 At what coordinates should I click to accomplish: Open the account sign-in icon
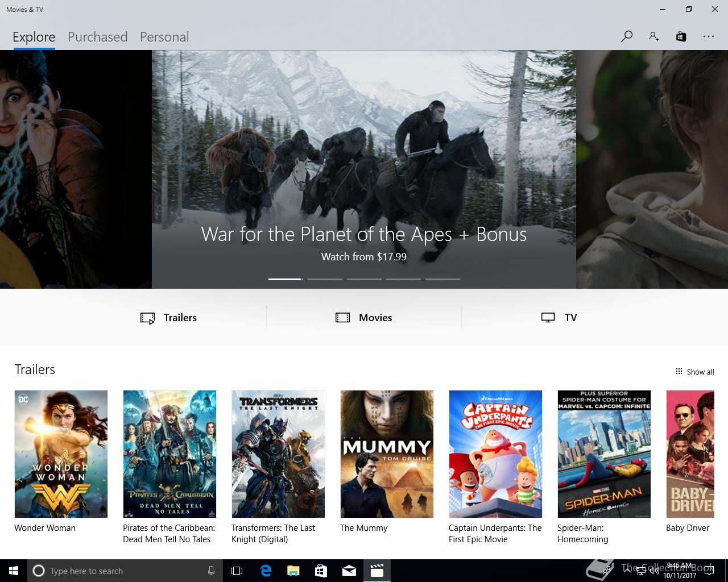[654, 36]
